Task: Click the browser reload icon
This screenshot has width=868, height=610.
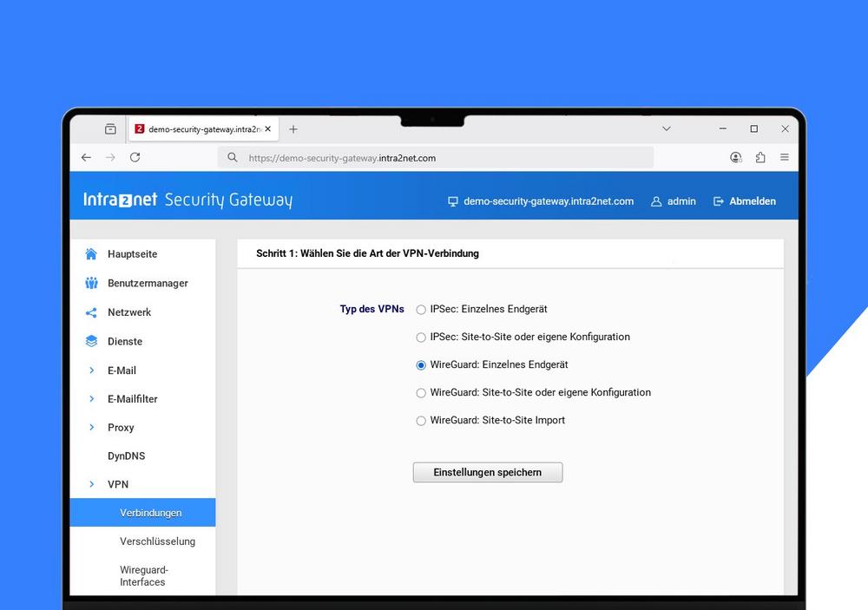Action: pyautogui.click(x=135, y=157)
